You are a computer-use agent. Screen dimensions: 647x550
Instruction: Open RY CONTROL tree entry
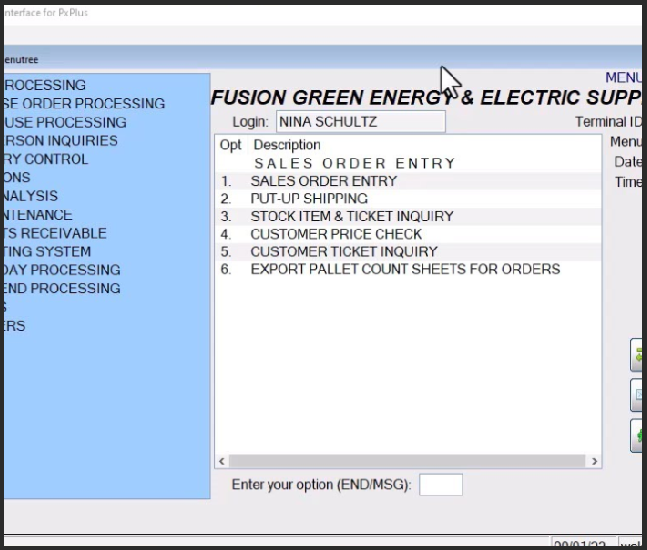pos(46,159)
